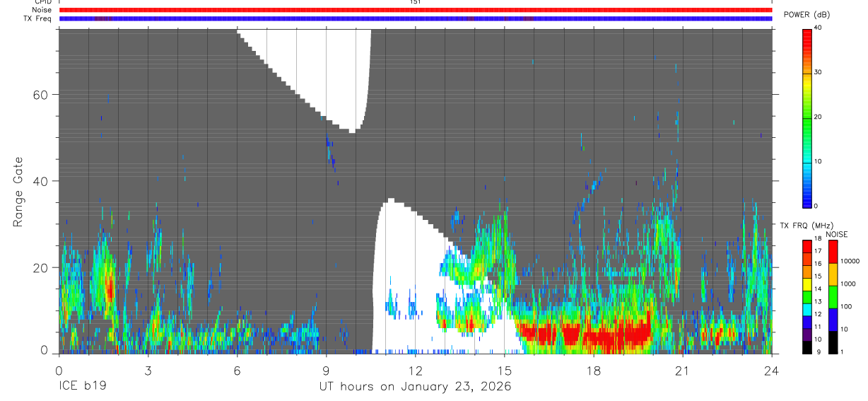868x401 pixels.
Task: Pick the green segment of the NOISE colorbar
Action: point(833,296)
